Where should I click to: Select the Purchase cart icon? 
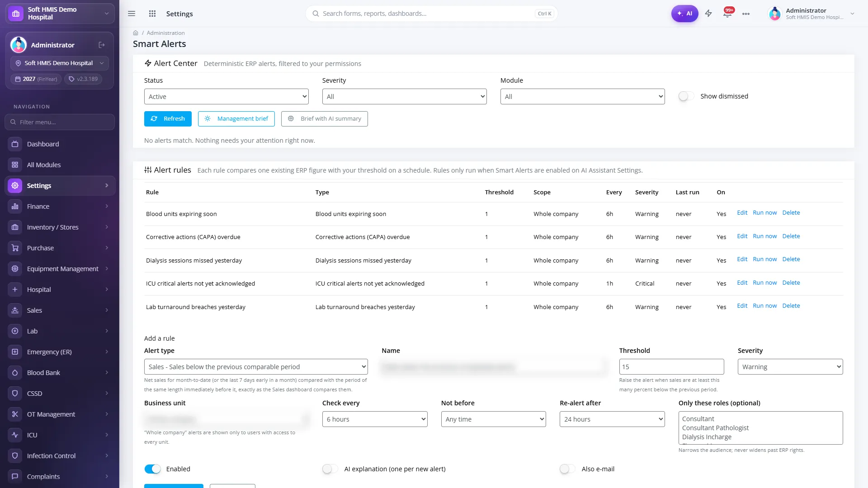[x=15, y=248]
